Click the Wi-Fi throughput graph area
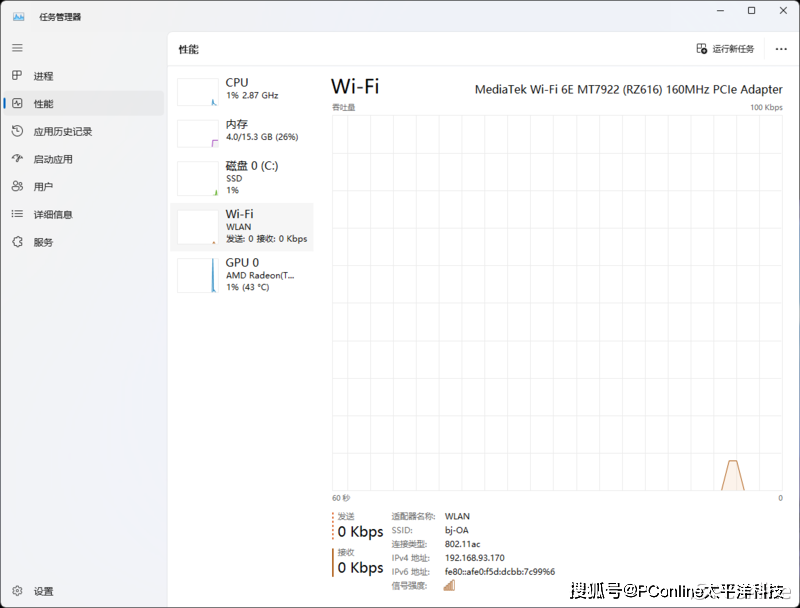This screenshot has height=608, width=800. (557, 302)
